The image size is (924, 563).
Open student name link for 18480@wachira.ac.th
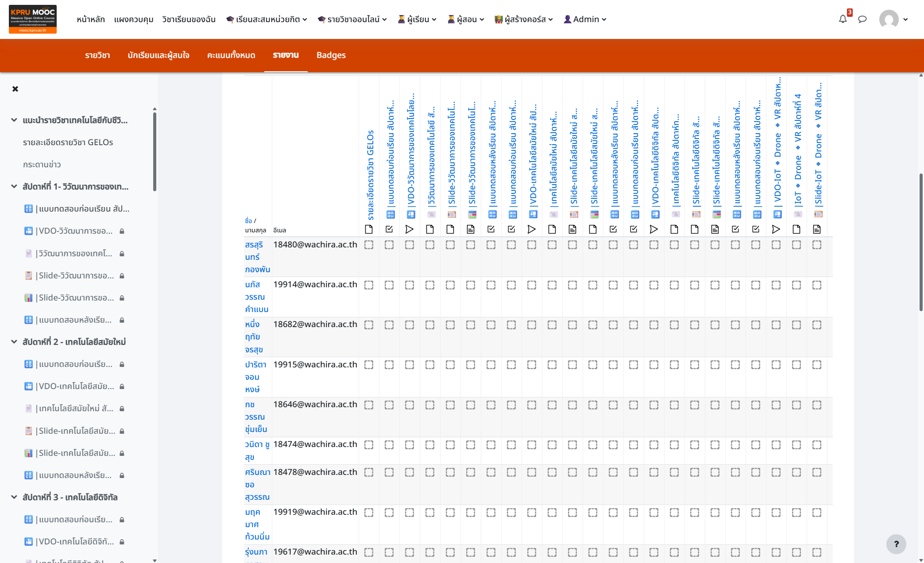point(257,257)
